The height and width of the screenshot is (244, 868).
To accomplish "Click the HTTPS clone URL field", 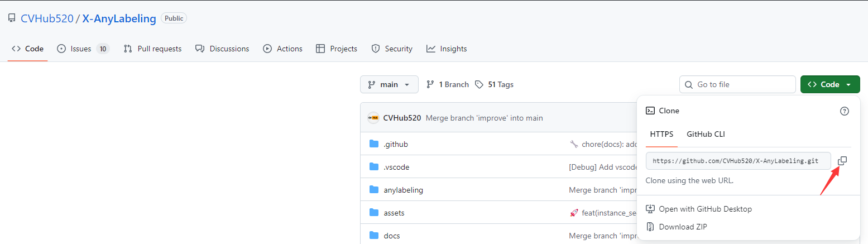I will point(738,161).
